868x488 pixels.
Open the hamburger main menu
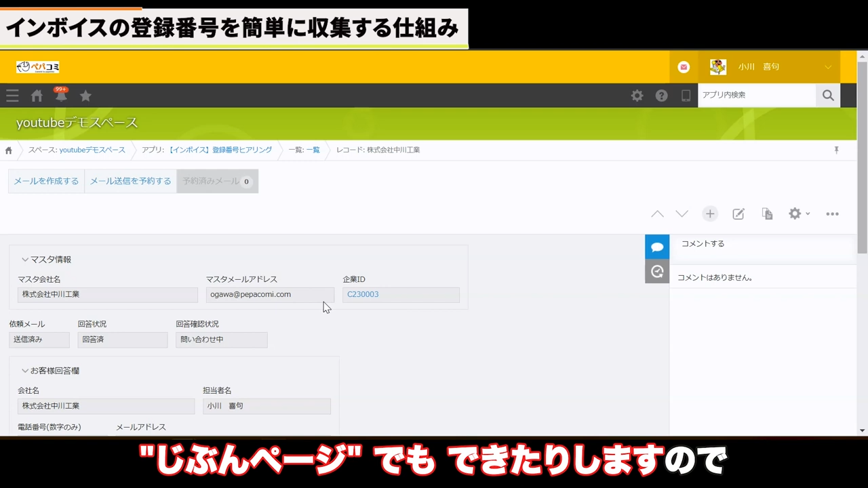(x=12, y=96)
